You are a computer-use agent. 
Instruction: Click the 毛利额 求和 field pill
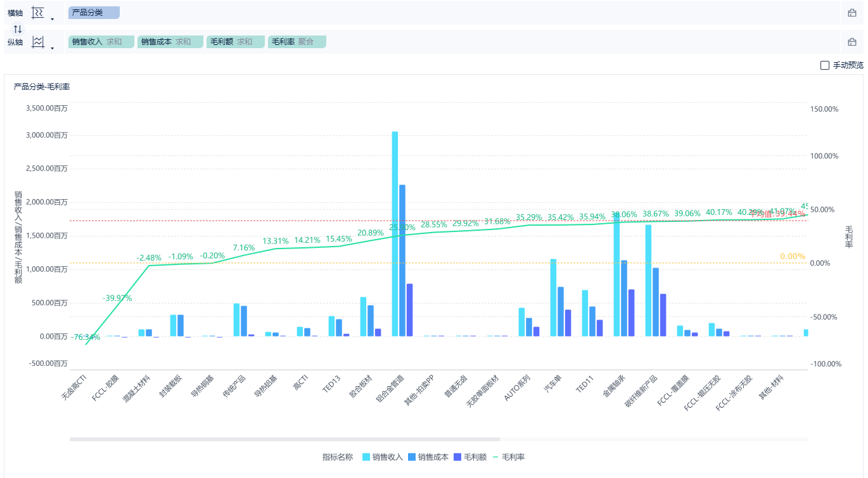236,42
